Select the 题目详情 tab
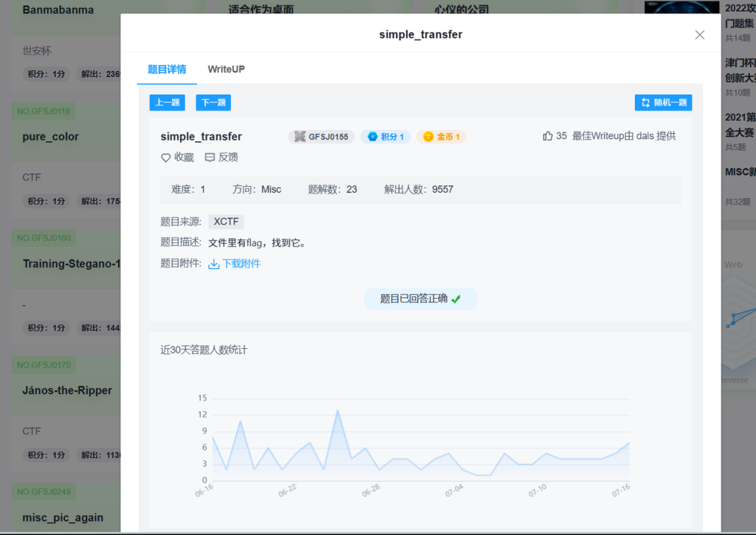The height and width of the screenshot is (535, 756). click(167, 69)
